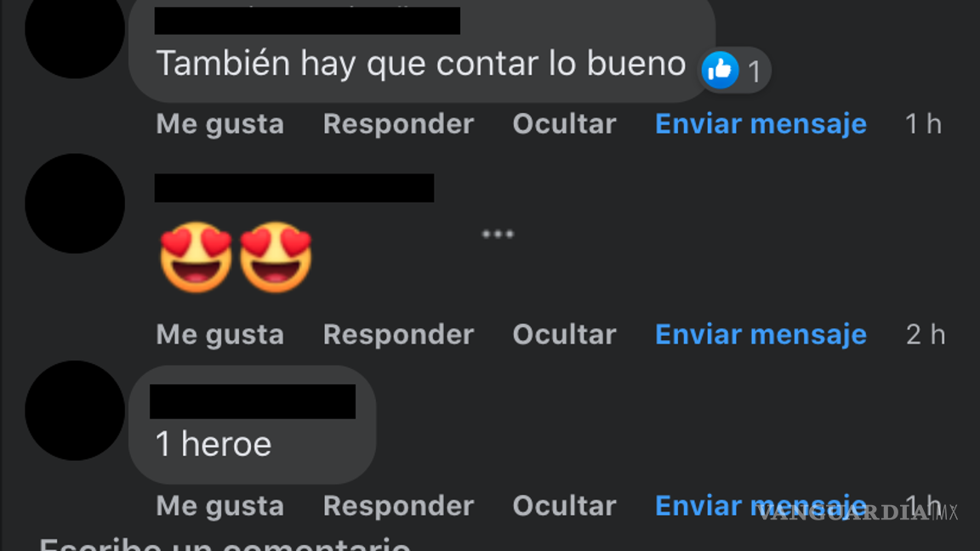This screenshot has width=980, height=551.
Task: Hide the '1 heroe' comment
Action: point(564,505)
